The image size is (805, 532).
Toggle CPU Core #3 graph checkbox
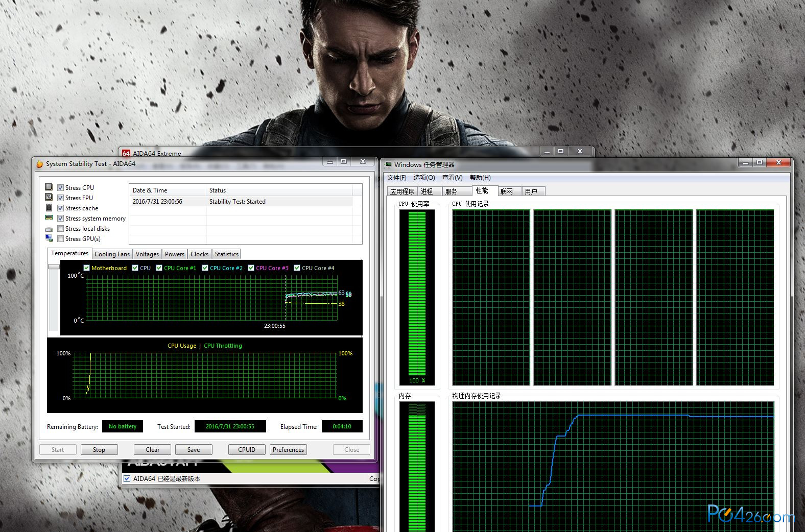tap(251, 268)
